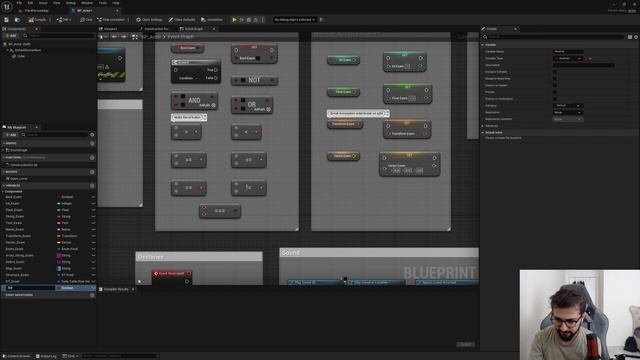This screenshot has width=640, height=360.
Task: Click the Save blueprint icon in toolbar
Action: click(x=7, y=20)
